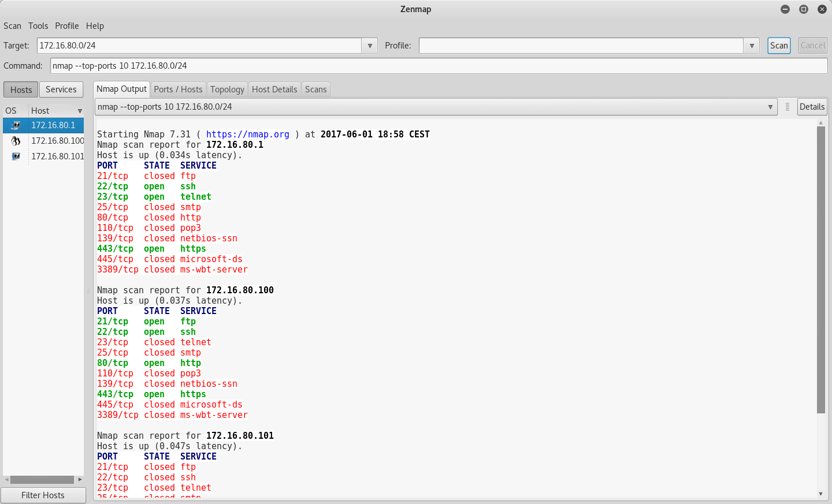832x504 pixels.
Task: Expand the scan output selector dropdown
Action: click(x=770, y=107)
